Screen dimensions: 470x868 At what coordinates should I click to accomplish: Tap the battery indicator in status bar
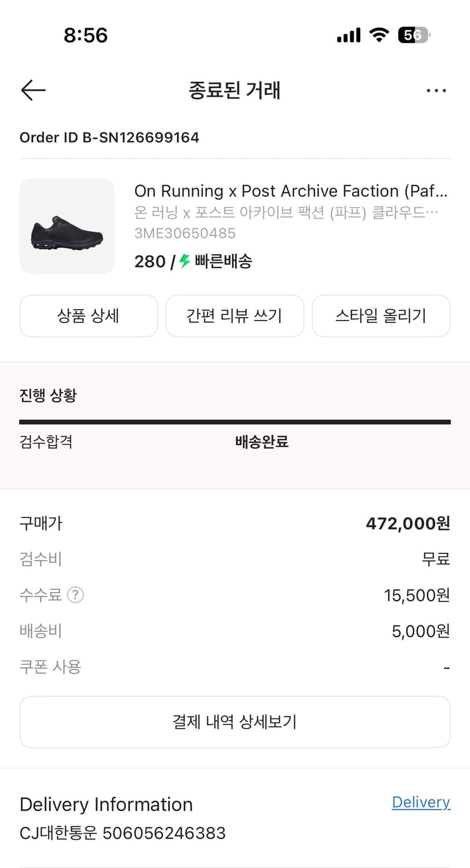(x=413, y=35)
